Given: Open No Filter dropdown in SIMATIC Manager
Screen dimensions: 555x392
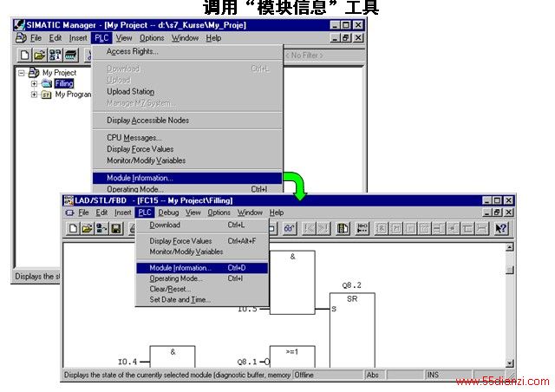Looking at the screenshot, I should click(x=323, y=56).
